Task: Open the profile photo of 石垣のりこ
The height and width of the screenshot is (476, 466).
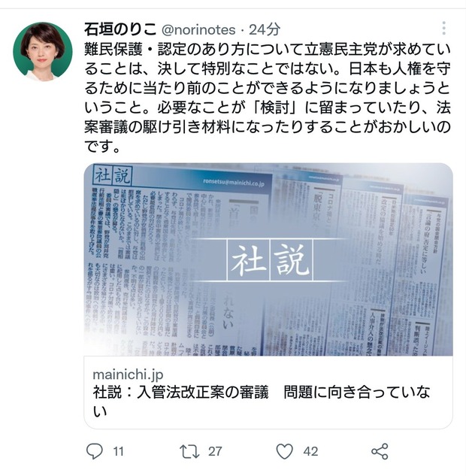Action: click(x=43, y=51)
